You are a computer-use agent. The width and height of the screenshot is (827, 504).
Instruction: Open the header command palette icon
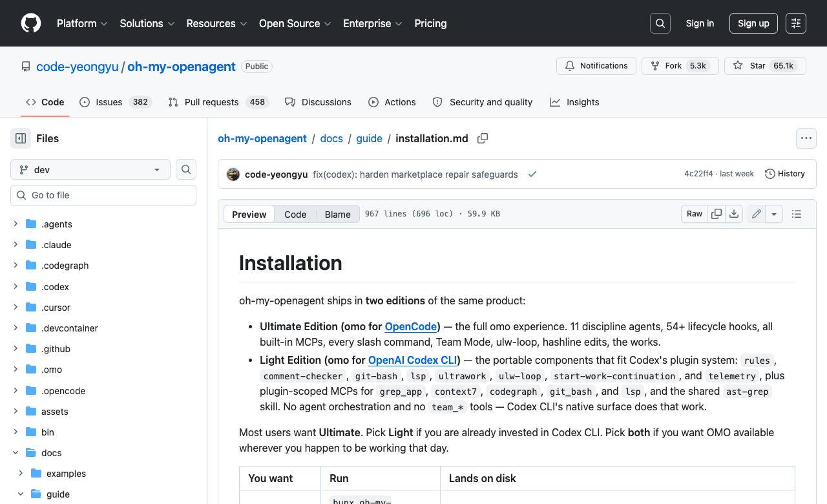[x=796, y=23]
